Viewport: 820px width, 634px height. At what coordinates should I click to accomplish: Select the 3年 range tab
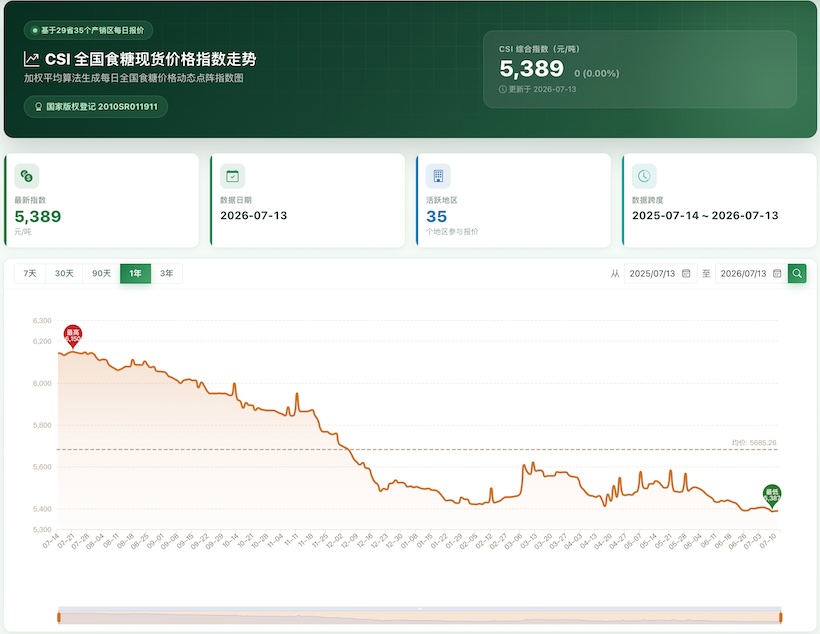[x=167, y=274]
